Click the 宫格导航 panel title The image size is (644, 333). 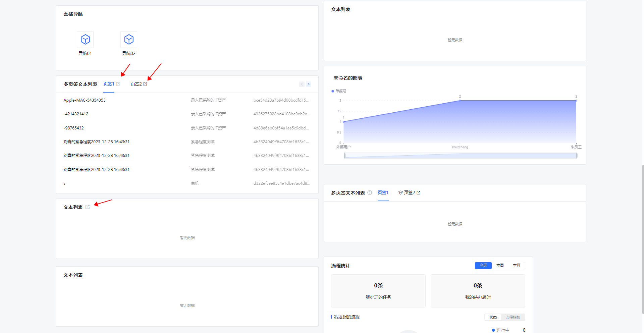click(x=73, y=14)
